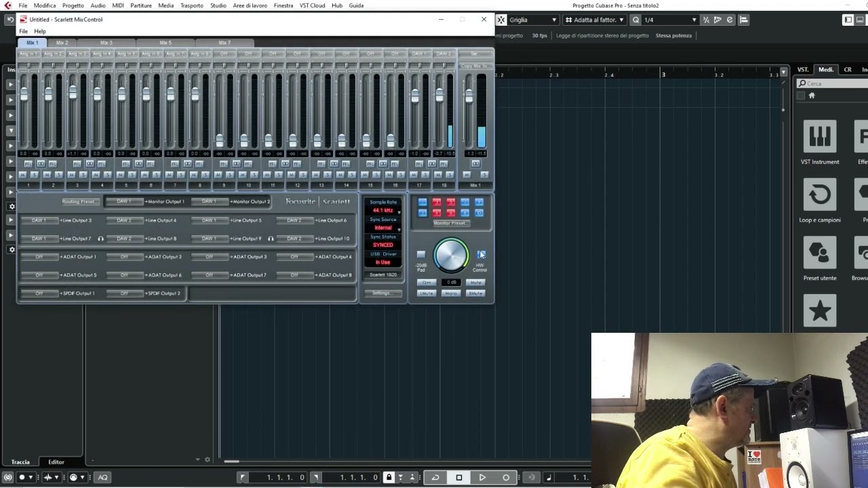
Task: Open the VST Cloud menu
Action: pyautogui.click(x=313, y=5)
